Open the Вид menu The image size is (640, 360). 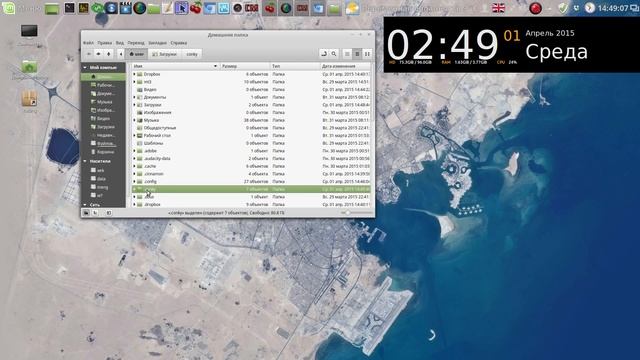[x=120, y=43]
